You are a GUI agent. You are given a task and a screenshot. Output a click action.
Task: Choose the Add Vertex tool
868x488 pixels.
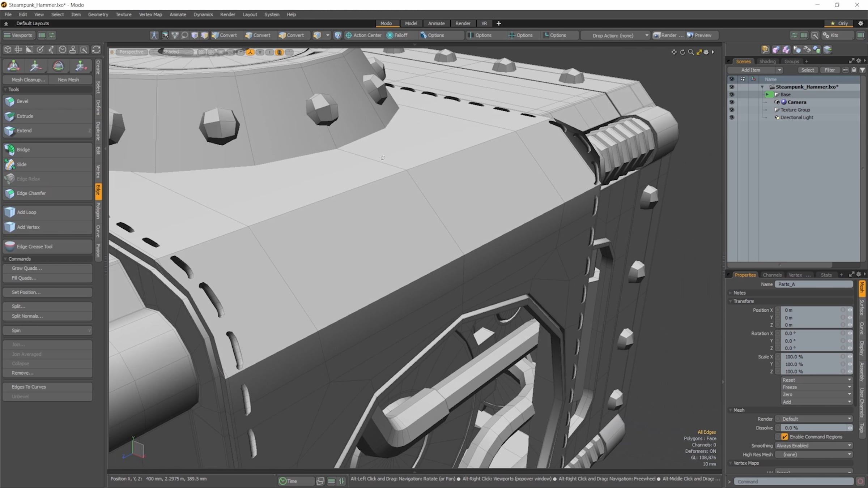(47, 227)
